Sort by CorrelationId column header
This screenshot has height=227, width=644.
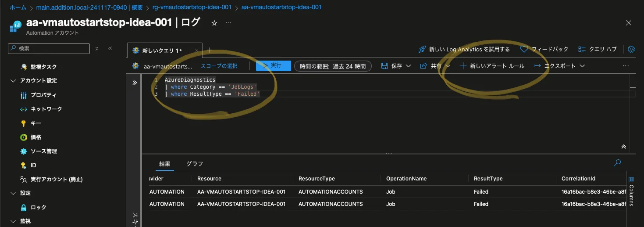pyautogui.click(x=578, y=179)
